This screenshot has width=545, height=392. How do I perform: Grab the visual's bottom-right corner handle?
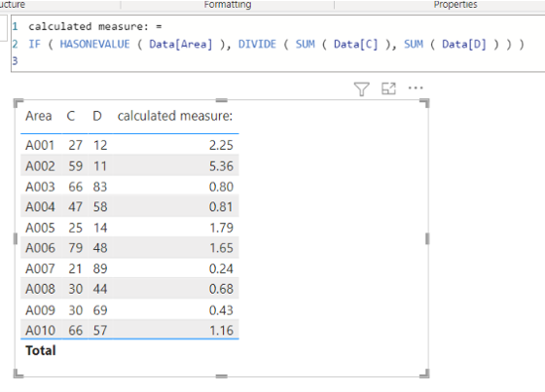coord(424,374)
